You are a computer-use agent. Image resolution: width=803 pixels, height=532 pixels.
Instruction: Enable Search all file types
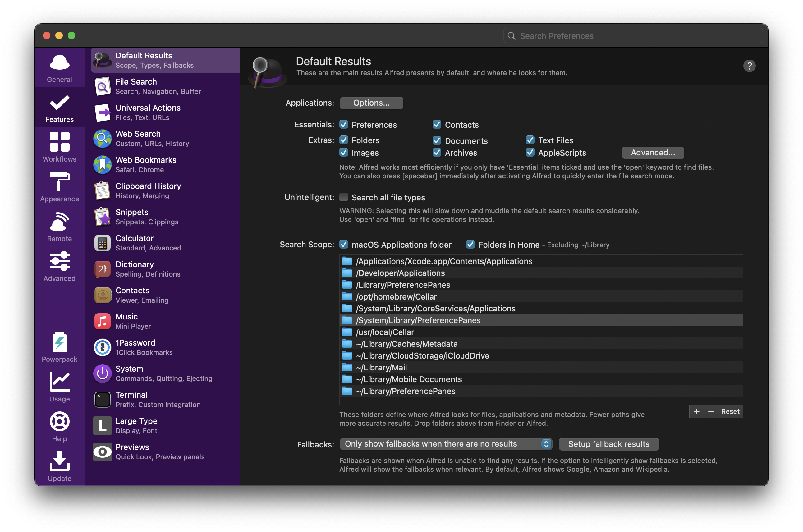coord(344,197)
